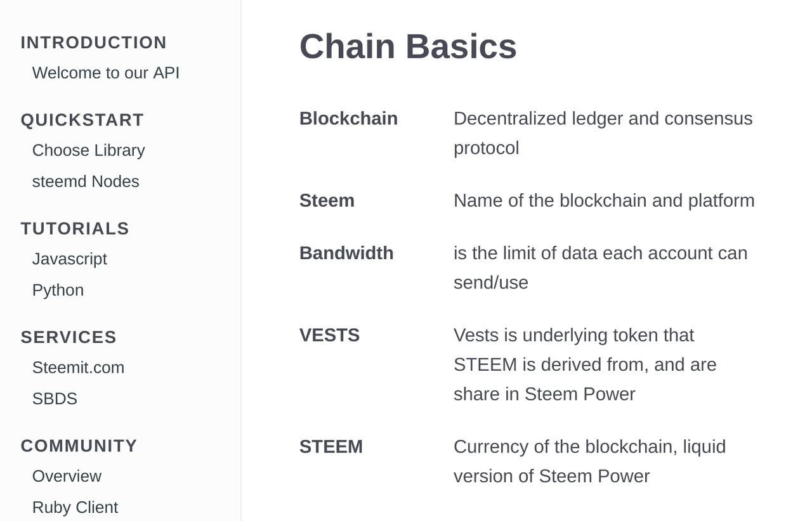Select the Bandwidth term label

[x=346, y=253]
